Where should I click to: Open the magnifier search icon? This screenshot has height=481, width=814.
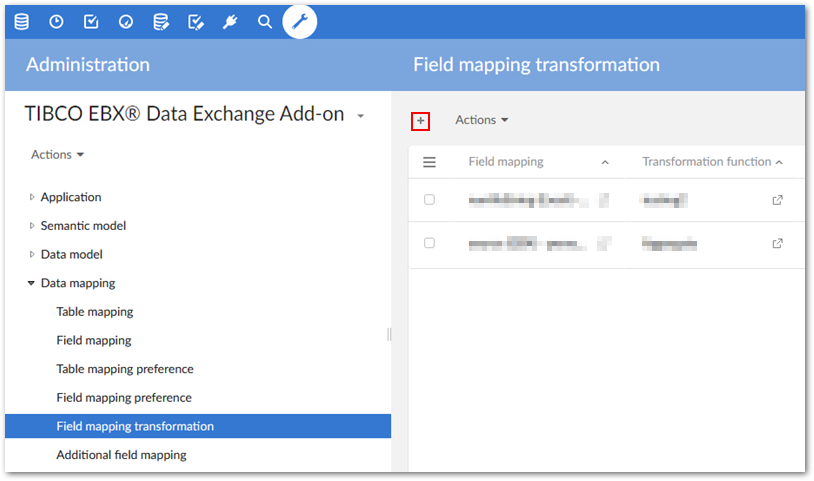(x=265, y=21)
